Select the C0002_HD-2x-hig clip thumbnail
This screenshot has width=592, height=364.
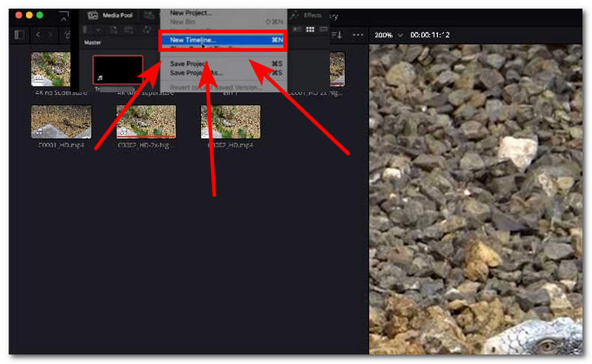pyautogui.click(x=146, y=121)
